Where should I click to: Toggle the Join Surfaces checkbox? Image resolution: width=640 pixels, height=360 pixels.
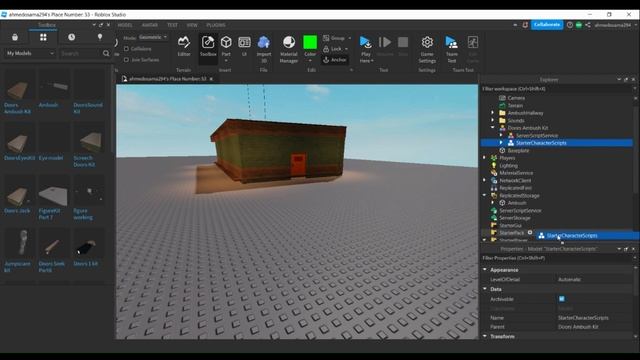click(x=126, y=60)
